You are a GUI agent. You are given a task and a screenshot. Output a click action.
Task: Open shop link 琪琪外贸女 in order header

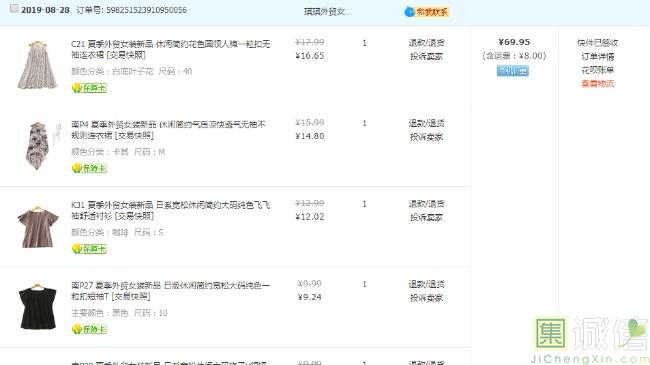tap(327, 12)
